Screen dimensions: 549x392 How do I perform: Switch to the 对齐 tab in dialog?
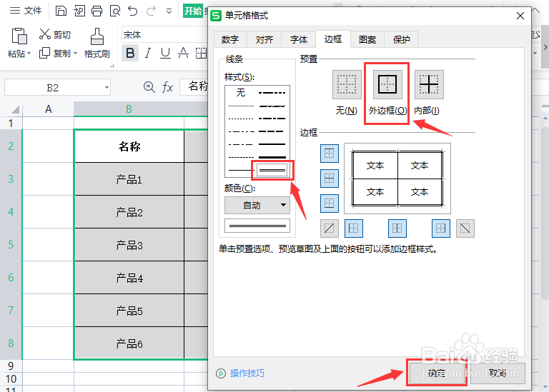click(264, 39)
